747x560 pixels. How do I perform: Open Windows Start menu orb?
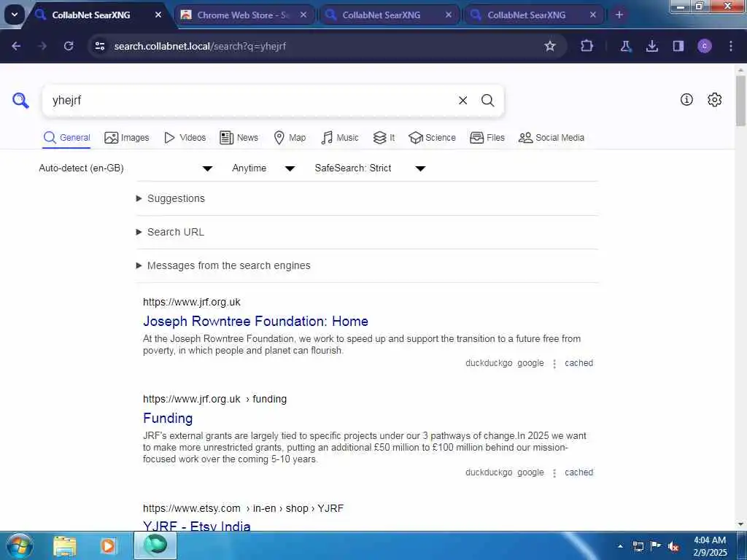click(20, 545)
